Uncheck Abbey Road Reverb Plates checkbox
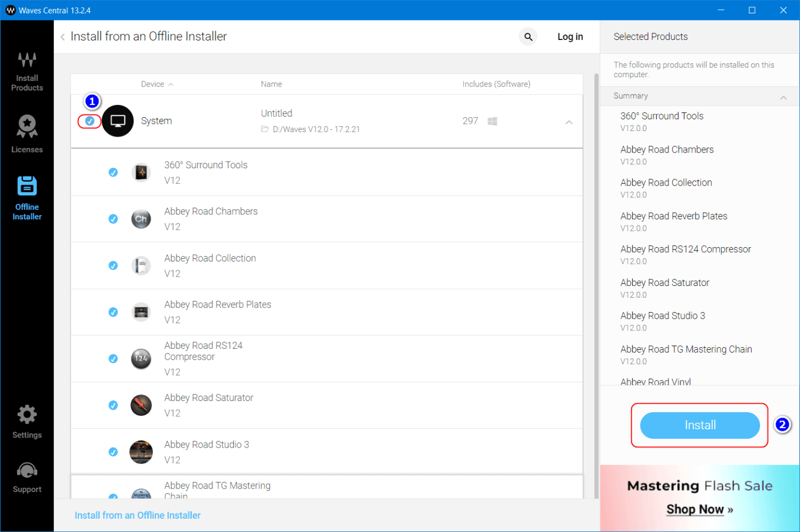 tap(113, 312)
